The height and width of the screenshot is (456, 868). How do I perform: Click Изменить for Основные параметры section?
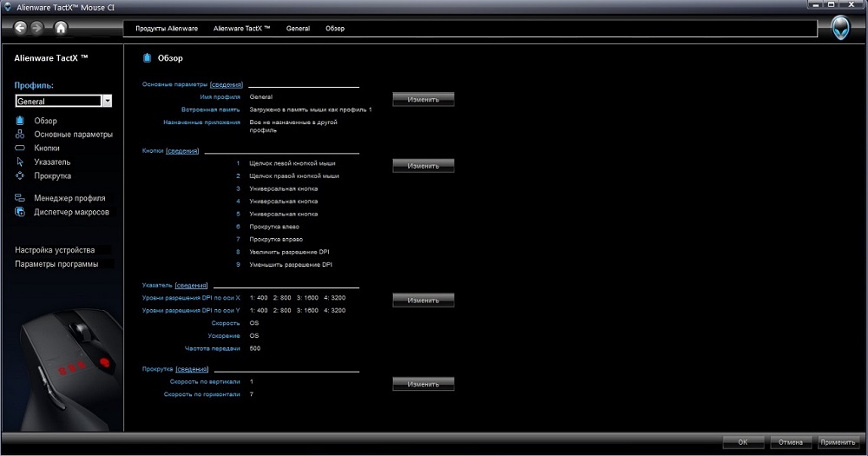point(424,99)
